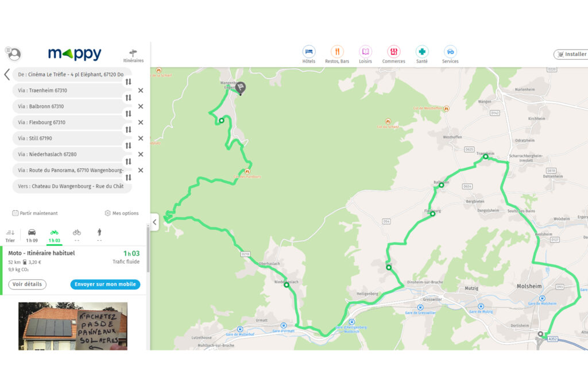Image resolution: width=588 pixels, height=392 pixels.
Task: Collapse the side panel with arrow handle
Action: pos(155,222)
